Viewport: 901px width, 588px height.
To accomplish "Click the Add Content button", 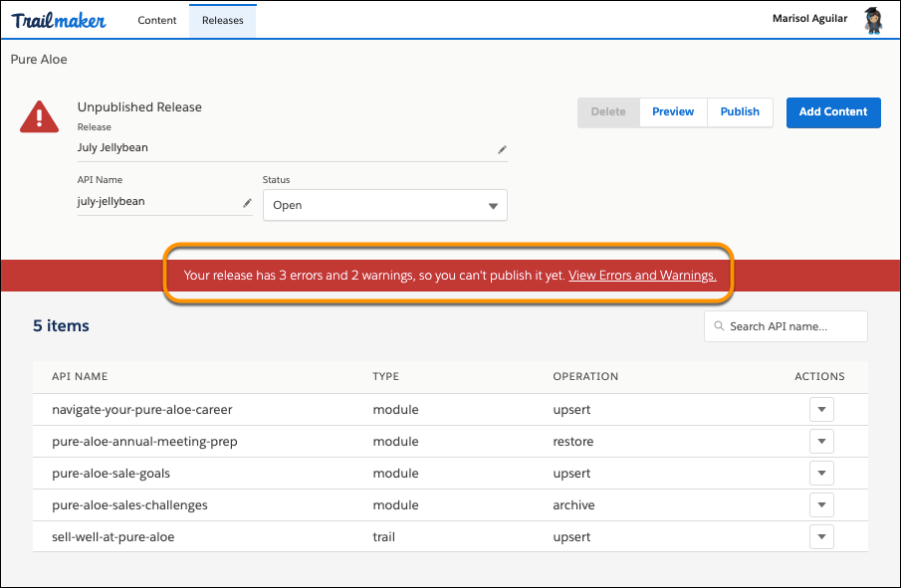I will click(x=833, y=112).
